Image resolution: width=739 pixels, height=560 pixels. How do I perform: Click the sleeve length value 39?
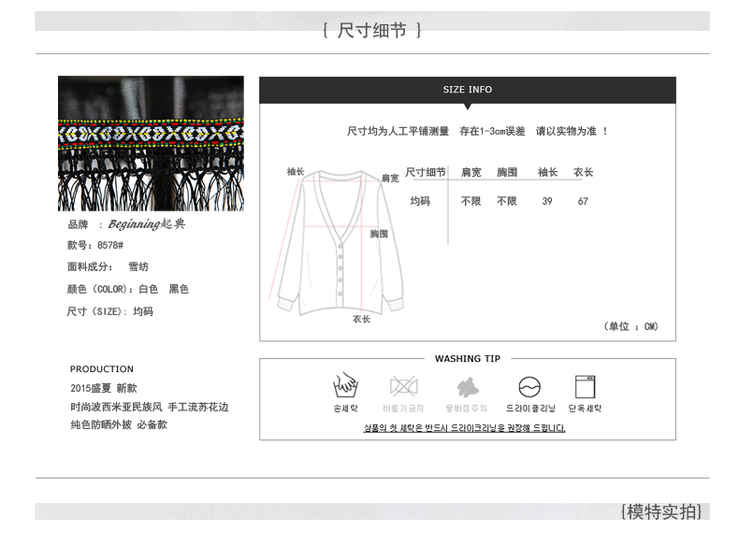click(547, 201)
